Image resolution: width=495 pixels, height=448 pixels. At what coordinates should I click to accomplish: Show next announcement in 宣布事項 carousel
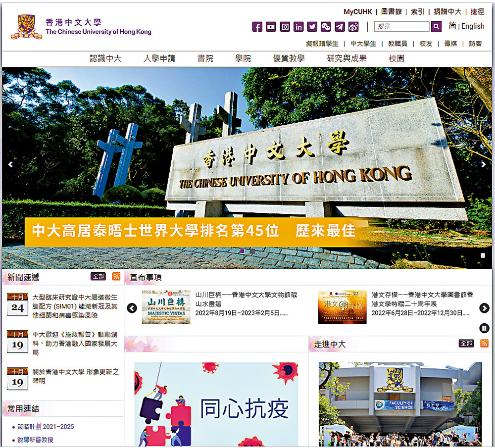pyautogui.click(x=484, y=308)
